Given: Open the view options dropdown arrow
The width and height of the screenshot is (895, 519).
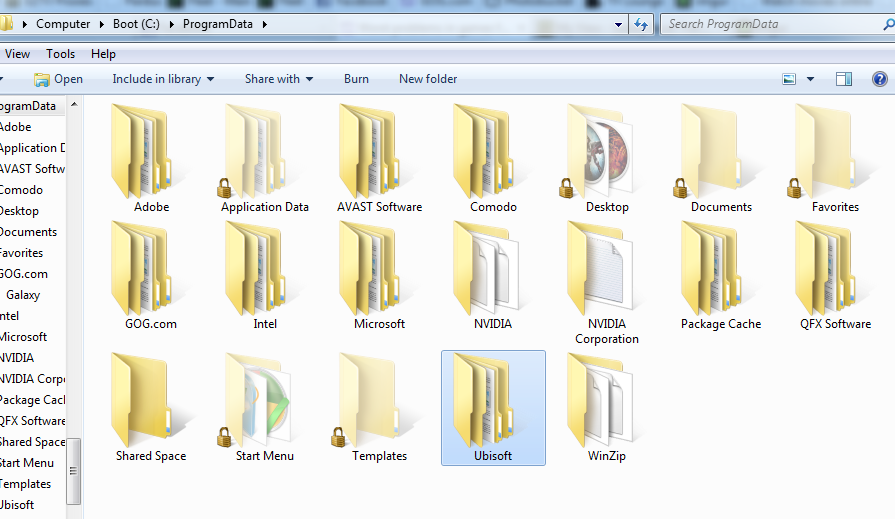Looking at the screenshot, I should [x=811, y=79].
